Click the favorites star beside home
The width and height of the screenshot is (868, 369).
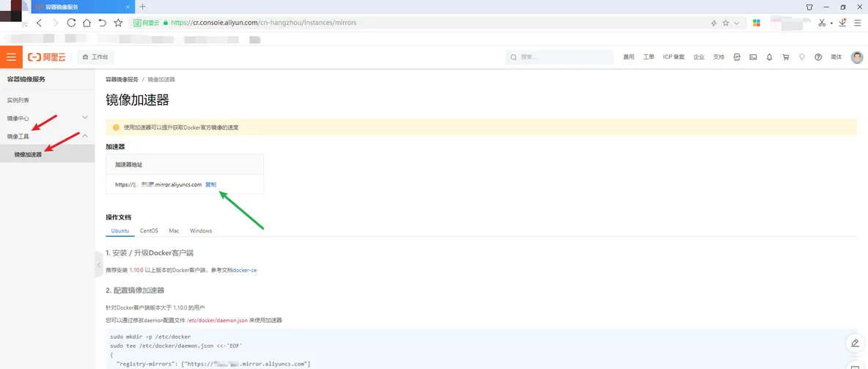pos(118,23)
